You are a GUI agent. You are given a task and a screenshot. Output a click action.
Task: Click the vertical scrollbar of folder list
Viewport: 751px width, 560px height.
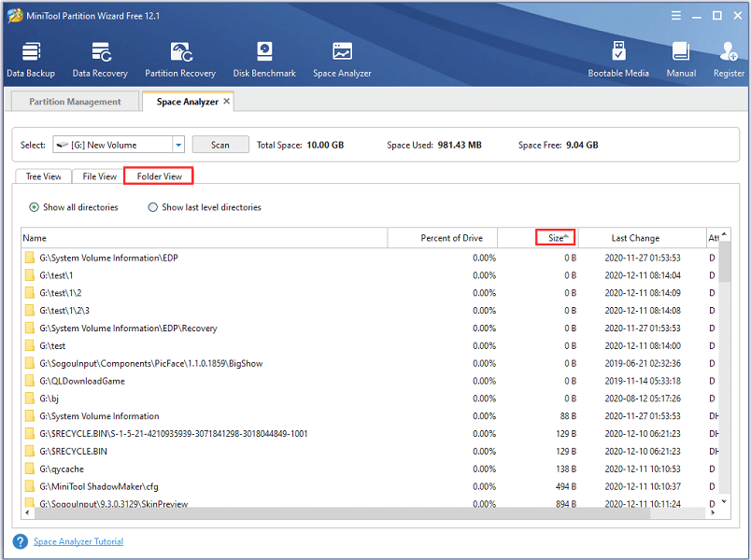724,373
